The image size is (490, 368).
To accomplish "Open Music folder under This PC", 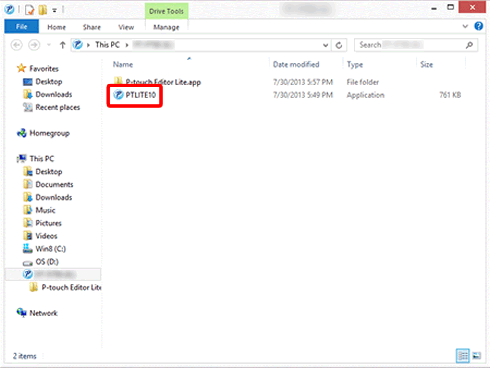I will coord(39,210).
